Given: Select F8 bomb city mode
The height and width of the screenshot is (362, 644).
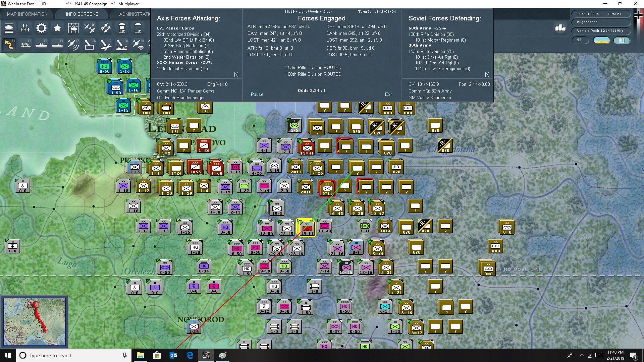Looking at the screenshot, I should click(122, 45).
